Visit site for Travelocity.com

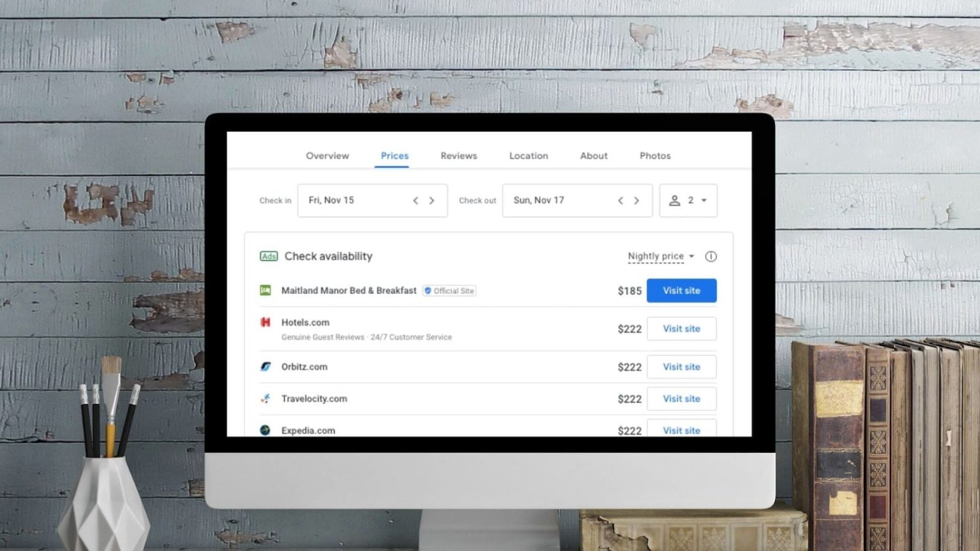[x=681, y=399]
